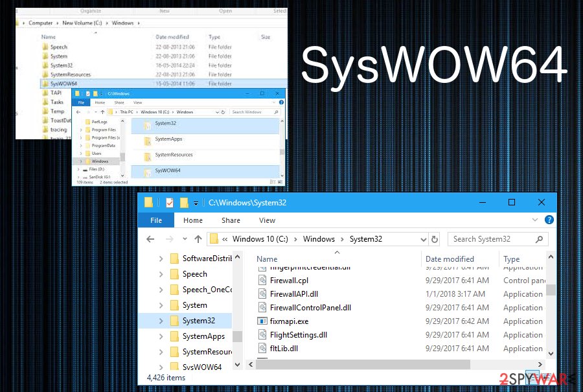Open address bar history dropdown in System32 window
Image resolution: width=583 pixels, height=392 pixels.
[423, 240]
